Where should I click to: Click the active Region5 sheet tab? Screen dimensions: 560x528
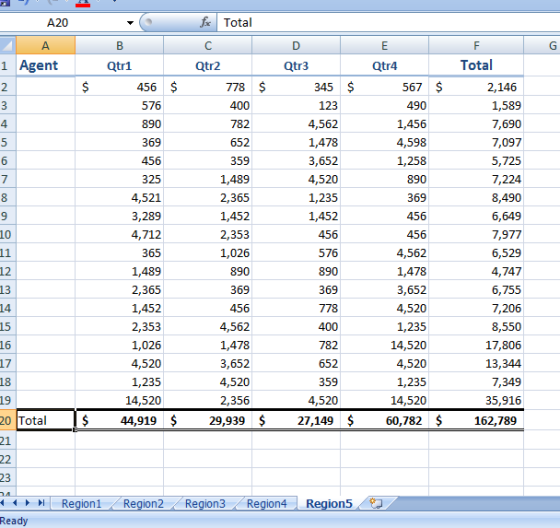[x=329, y=504]
